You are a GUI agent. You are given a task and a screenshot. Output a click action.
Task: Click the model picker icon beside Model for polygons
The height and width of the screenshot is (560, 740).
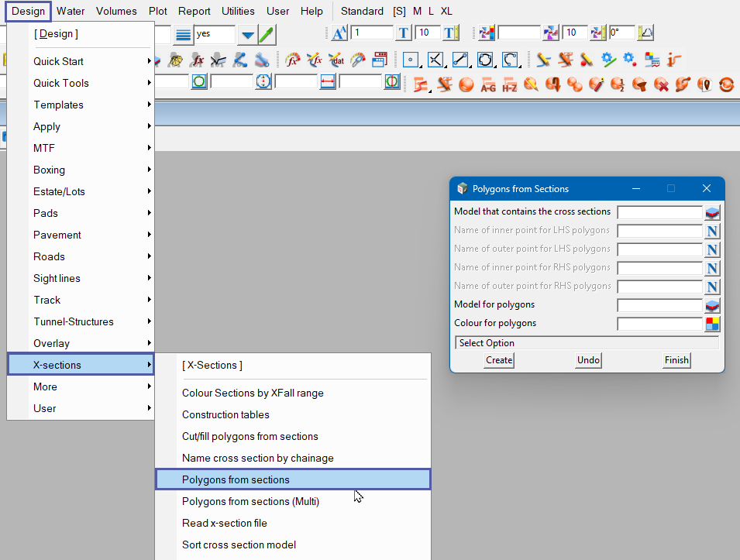click(x=712, y=305)
